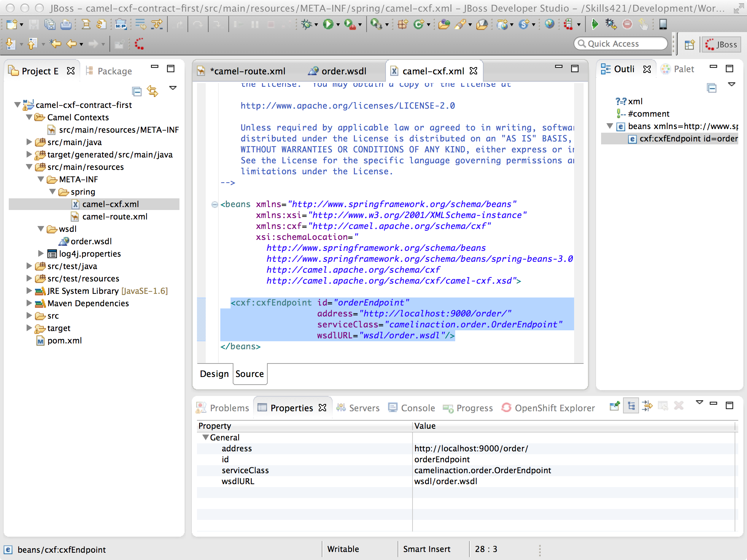This screenshot has width=747, height=560.
Task: Click the Open Perspective icon
Action: click(689, 44)
